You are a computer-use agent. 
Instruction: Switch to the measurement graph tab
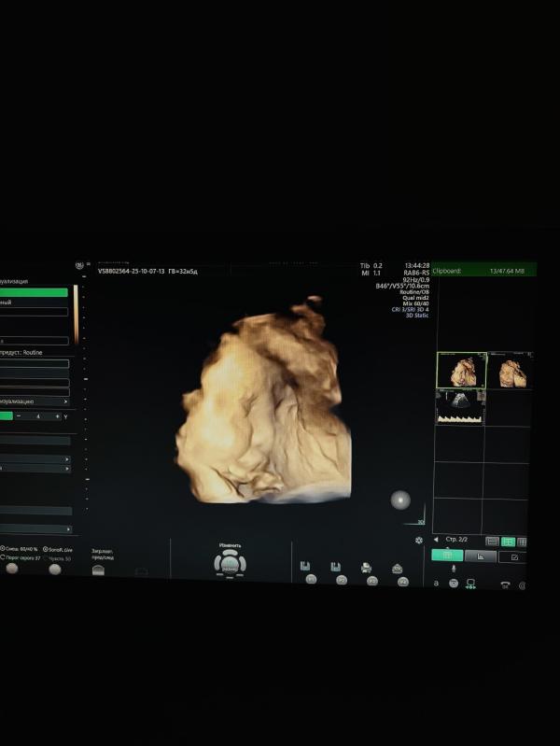click(480, 556)
